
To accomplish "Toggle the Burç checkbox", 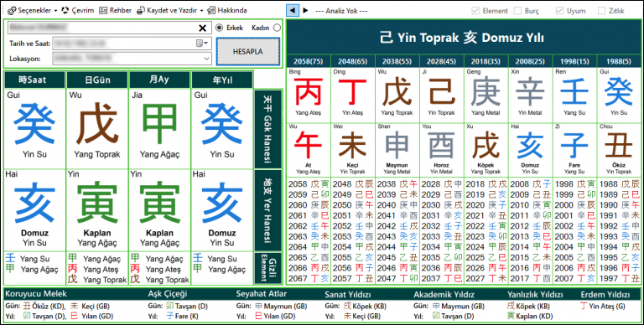I will (x=517, y=11).
